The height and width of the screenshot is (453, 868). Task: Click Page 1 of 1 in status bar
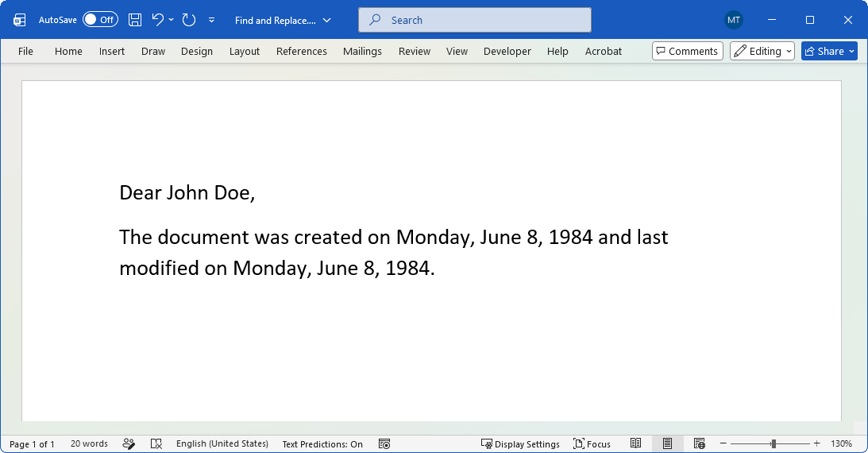click(x=32, y=443)
